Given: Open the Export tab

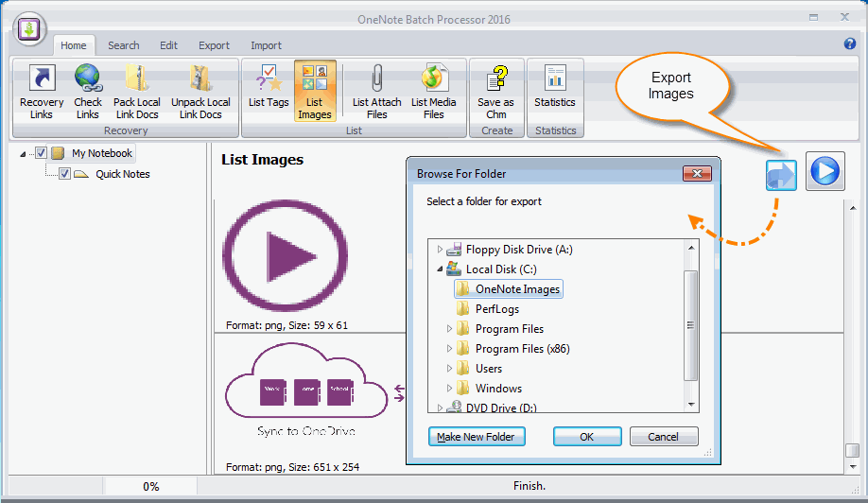Looking at the screenshot, I should point(214,45).
